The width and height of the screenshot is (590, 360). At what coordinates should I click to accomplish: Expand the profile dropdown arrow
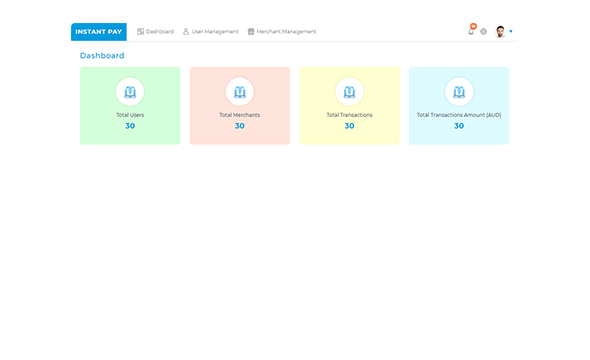[511, 32]
